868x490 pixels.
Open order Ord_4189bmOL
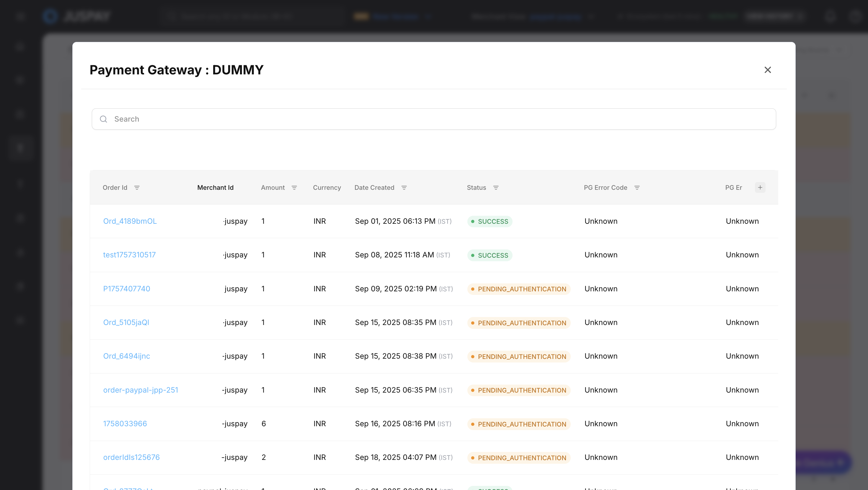pos(130,221)
